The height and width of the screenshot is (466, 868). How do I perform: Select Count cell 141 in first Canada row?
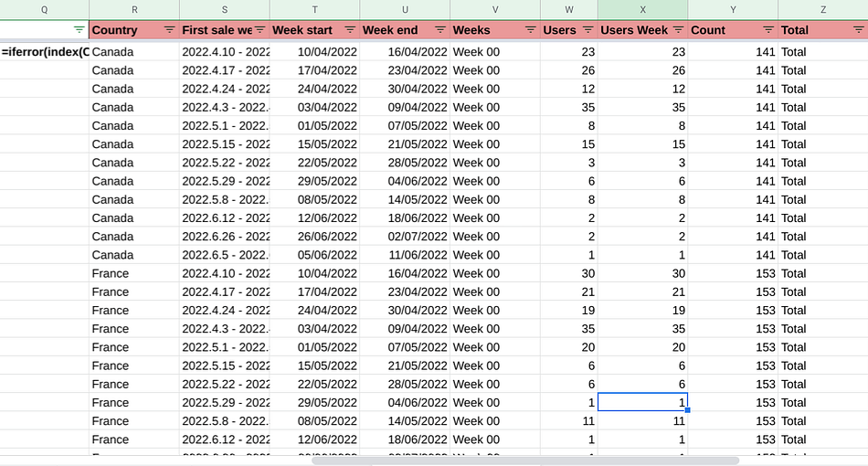click(x=733, y=52)
